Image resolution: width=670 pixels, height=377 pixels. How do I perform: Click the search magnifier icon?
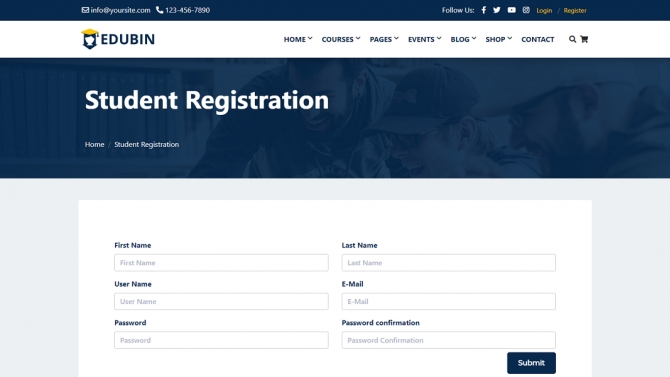click(x=572, y=39)
